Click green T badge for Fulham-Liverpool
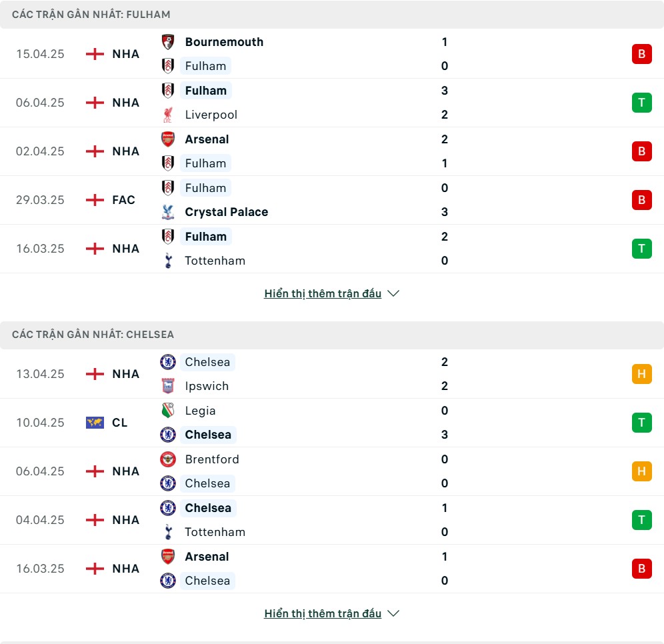664x644 pixels. pyautogui.click(x=641, y=103)
